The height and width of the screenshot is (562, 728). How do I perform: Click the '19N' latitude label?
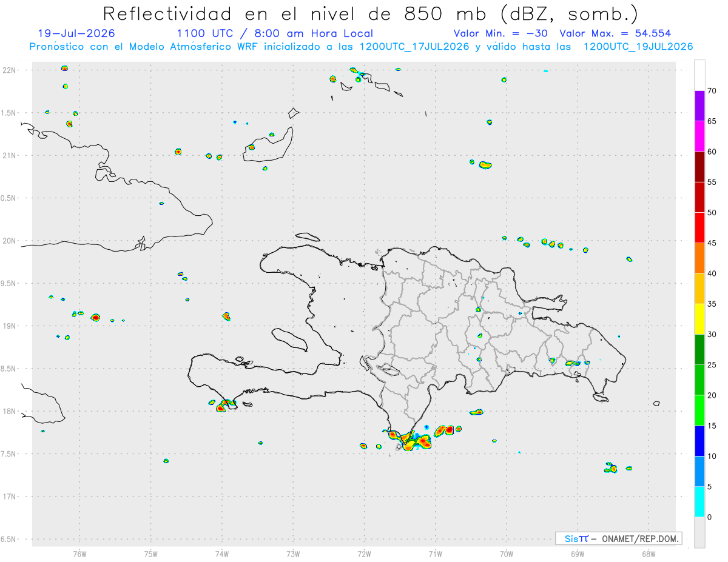[10, 326]
